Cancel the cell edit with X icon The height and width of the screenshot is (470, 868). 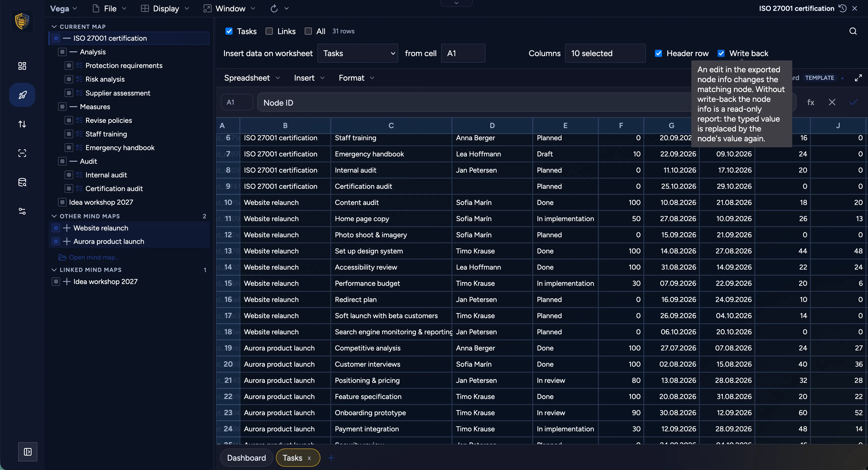(x=832, y=103)
